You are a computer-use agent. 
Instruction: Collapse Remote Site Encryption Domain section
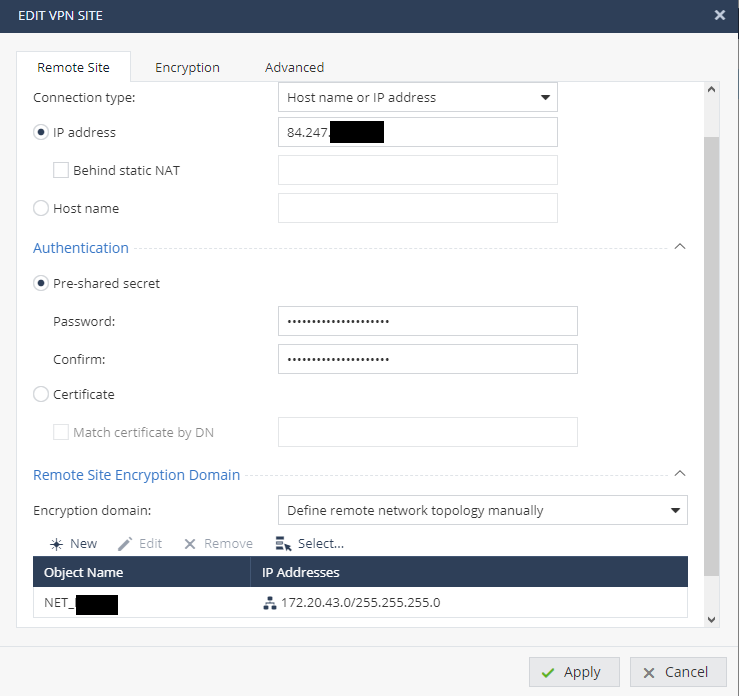click(x=680, y=473)
